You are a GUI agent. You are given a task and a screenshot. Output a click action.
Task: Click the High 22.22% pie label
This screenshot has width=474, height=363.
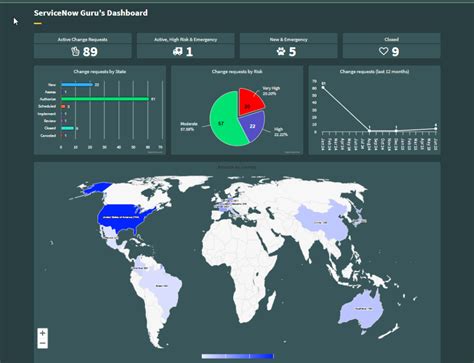click(x=281, y=132)
